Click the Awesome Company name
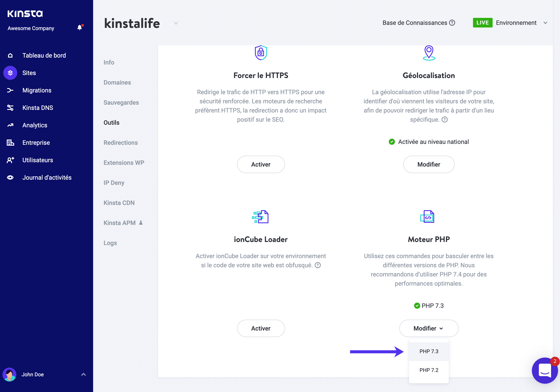This screenshot has width=560, height=392. (x=31, y=28)
